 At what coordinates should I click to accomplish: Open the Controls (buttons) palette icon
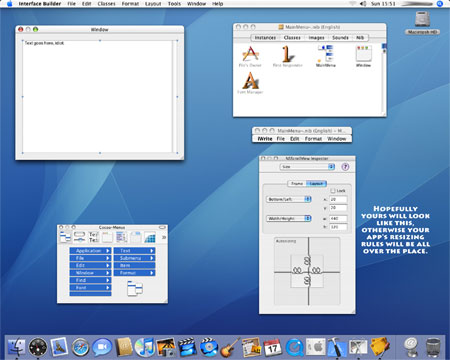(x=79, y=237)
